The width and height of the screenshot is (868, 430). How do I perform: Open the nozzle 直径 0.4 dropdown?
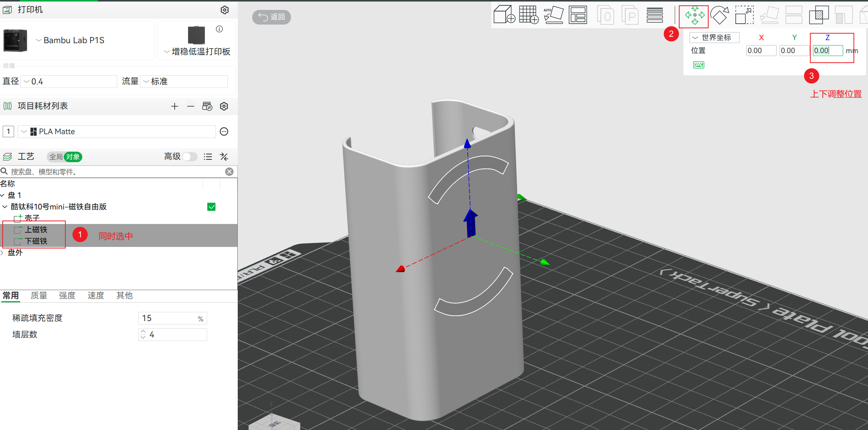coord(69,81)
